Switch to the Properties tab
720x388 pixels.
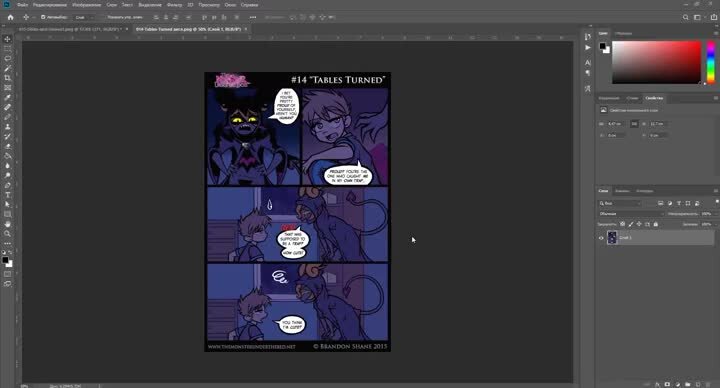pos(654,98)
